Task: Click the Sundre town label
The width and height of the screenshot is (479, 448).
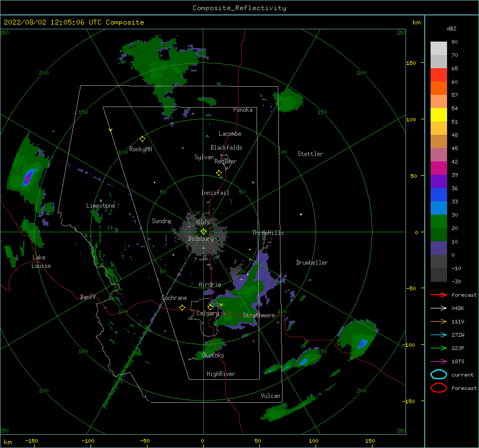Action: coord(162,221)
